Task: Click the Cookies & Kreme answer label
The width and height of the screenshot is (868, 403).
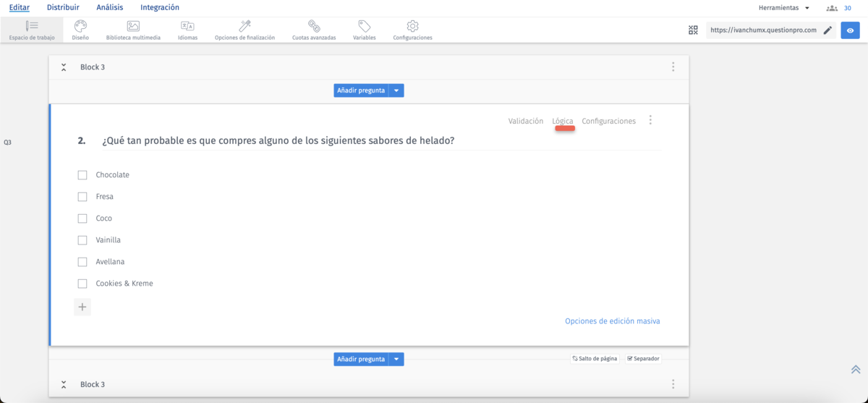Action: (124, 284)
